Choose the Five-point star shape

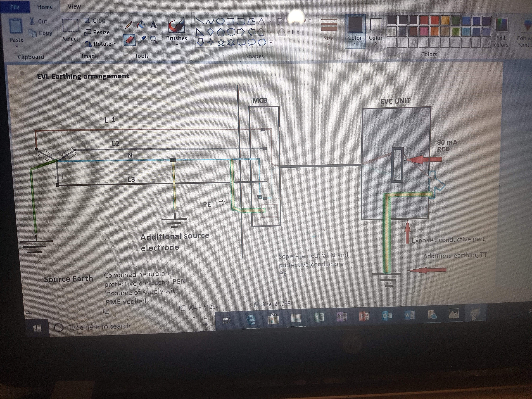[221, 43]
